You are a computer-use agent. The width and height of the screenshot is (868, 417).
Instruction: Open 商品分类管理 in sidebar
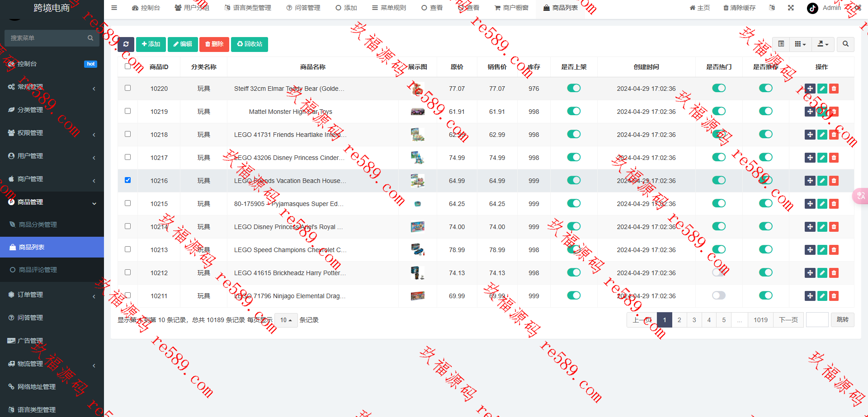[52, 225]
